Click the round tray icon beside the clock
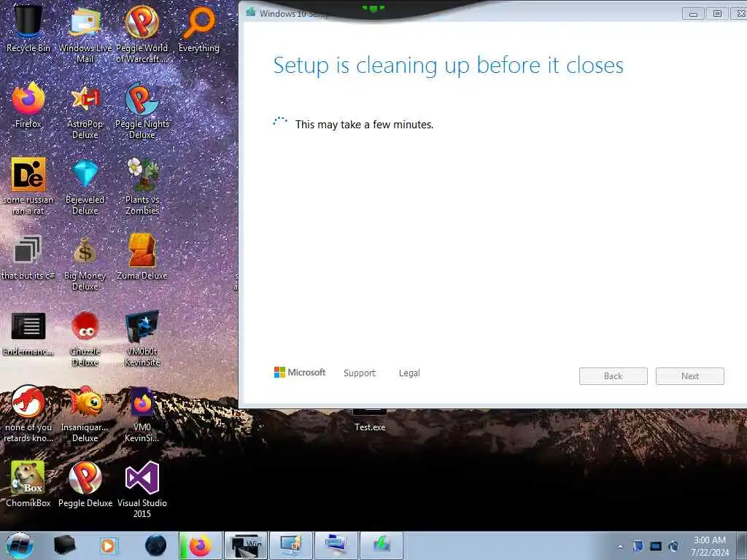747x560 pixels. click(x=673, y=546)
